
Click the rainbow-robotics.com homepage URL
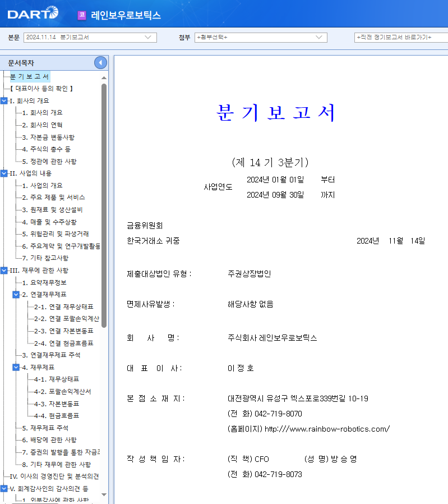(x=327, y=429)
